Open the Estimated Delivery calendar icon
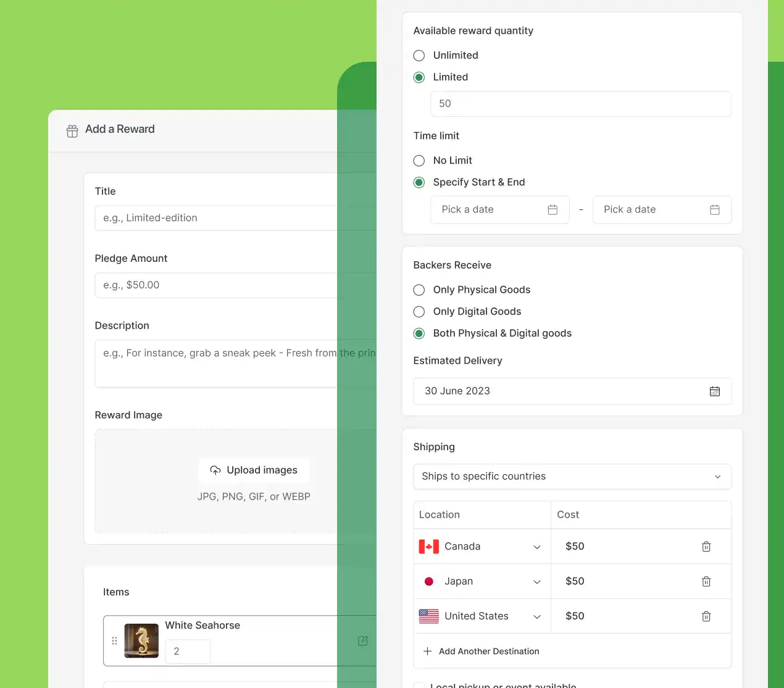The height and width of the screenshot is (688, 784). tap(715, 391)
